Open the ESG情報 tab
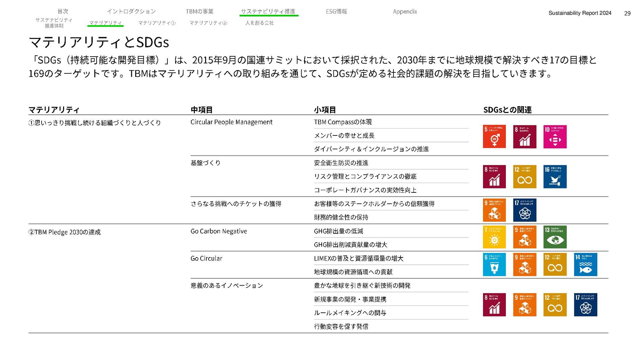The width and height of the screenshot is (644, 362). (x=336, y=11)
